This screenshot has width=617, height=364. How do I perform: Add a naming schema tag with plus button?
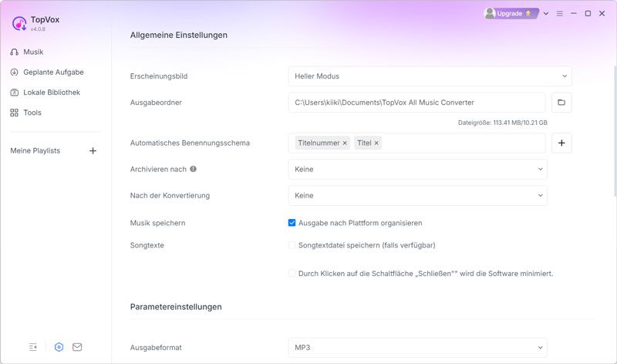(561, 143)
